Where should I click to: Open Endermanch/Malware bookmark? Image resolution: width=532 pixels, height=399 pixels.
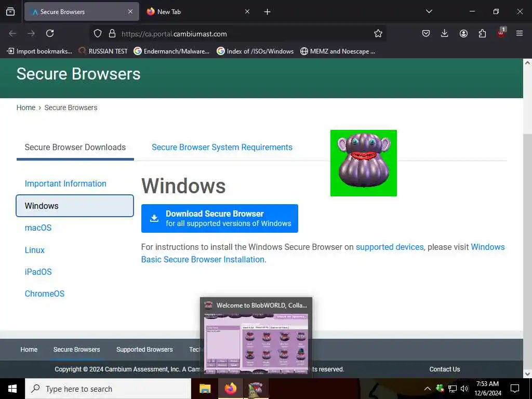tap(171, 51)
